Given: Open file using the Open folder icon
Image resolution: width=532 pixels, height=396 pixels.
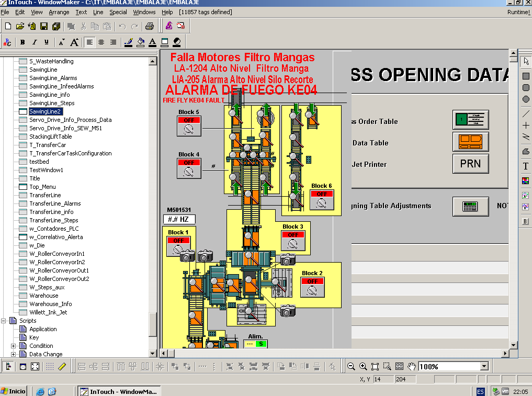Looking at the screenshot, I should [x=20, y=26].
